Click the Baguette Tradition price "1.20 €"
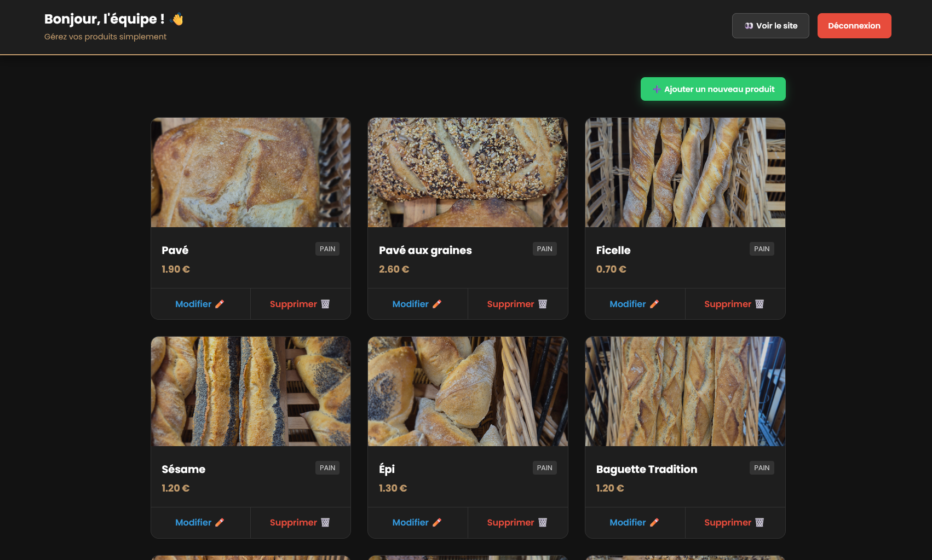The height and width of the screenshot is (560, 932). 610,488
